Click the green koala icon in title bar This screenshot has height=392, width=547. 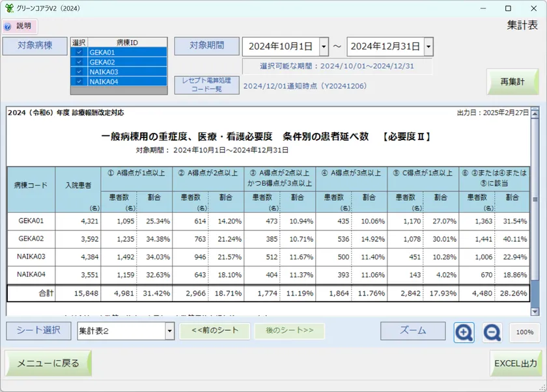click(x=9, y=8)
